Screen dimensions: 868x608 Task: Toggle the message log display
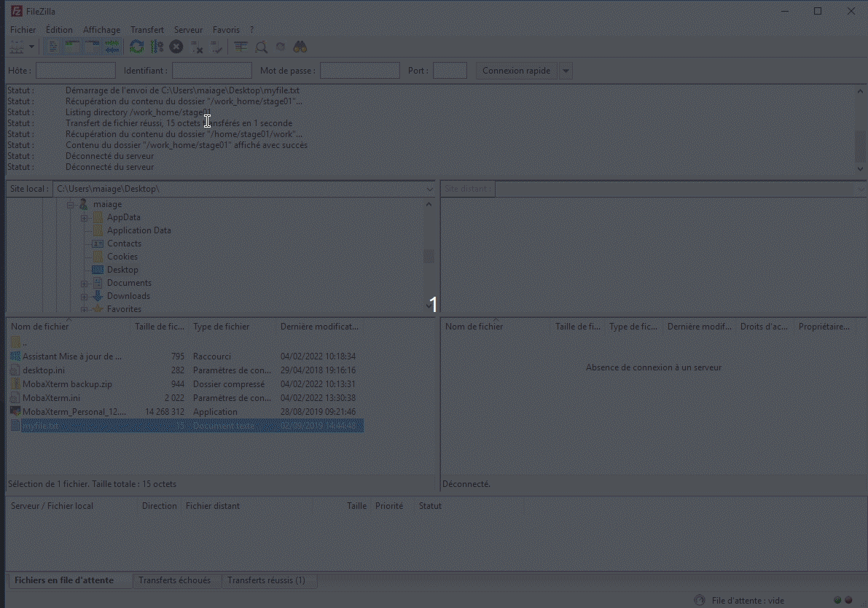52,47
